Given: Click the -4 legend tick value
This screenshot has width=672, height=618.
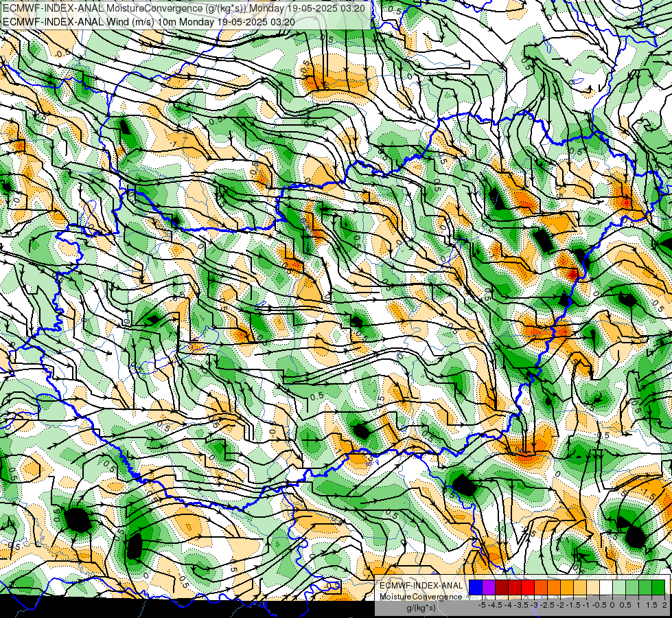Looking at the screenshot, I should coord(509,605).
